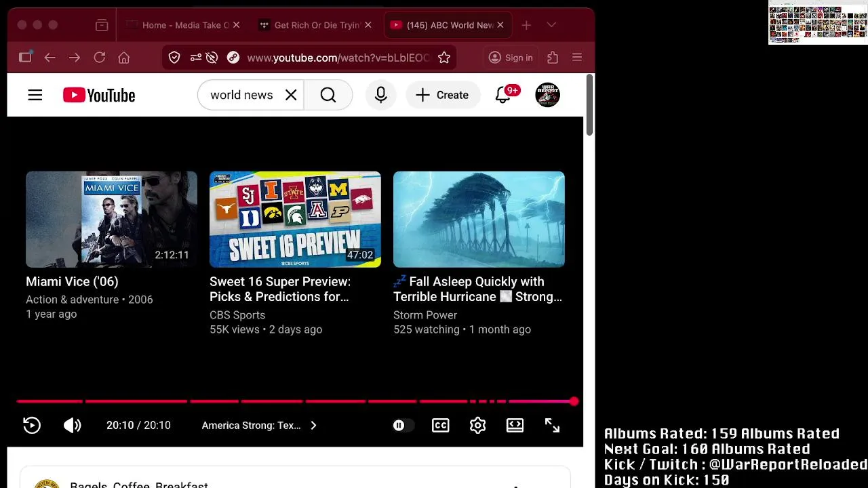Viewport: 868px width, 488px height.
Task: Click 'Action & adventure • 2006' text
Action: click(x=90, y=300)
